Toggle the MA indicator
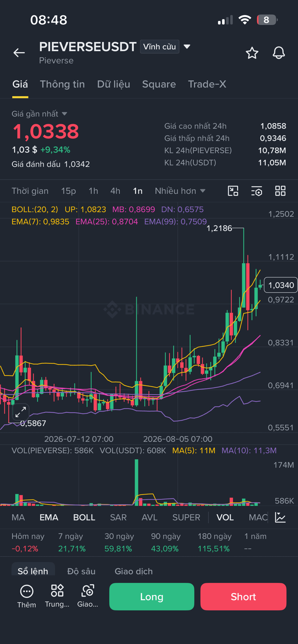The image size is (298, 644). coord(18,517)
